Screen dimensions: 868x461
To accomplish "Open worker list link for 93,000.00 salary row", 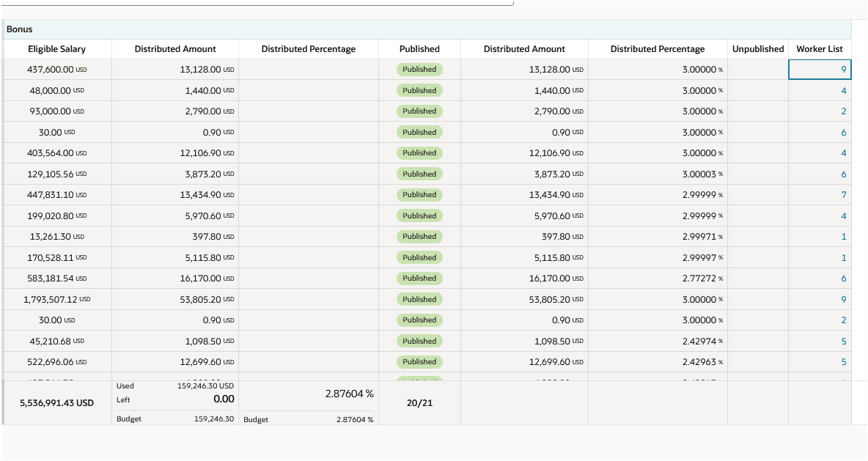I will [844, 111].
